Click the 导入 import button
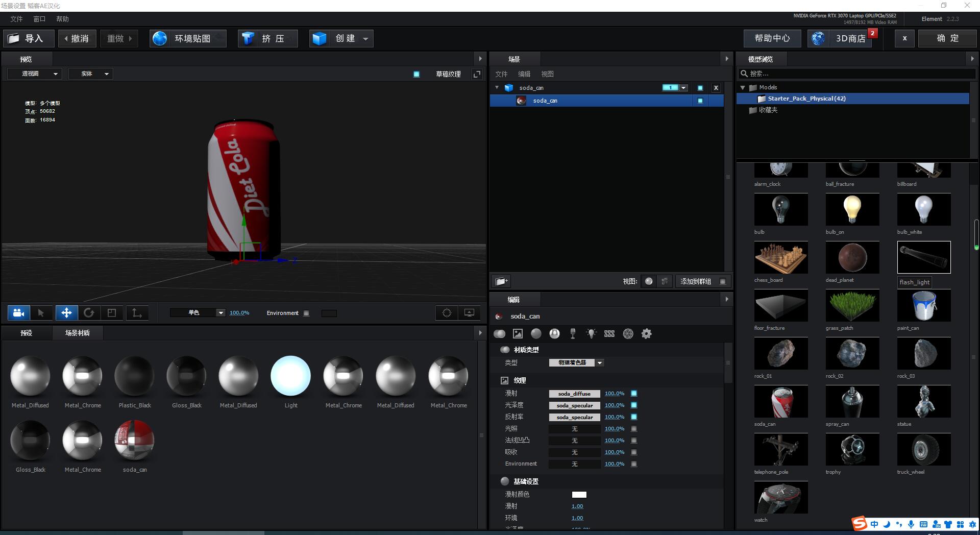980x535 pixels. coord(29,39)
